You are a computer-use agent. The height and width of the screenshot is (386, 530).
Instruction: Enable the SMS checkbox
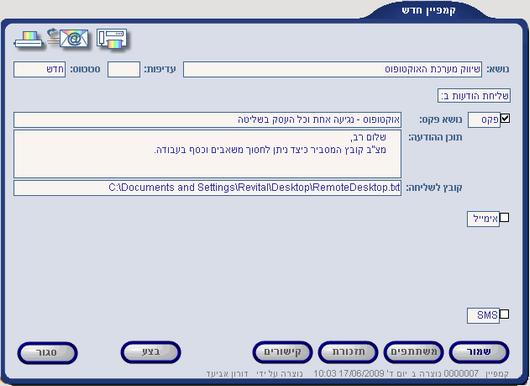coord(504,314)
